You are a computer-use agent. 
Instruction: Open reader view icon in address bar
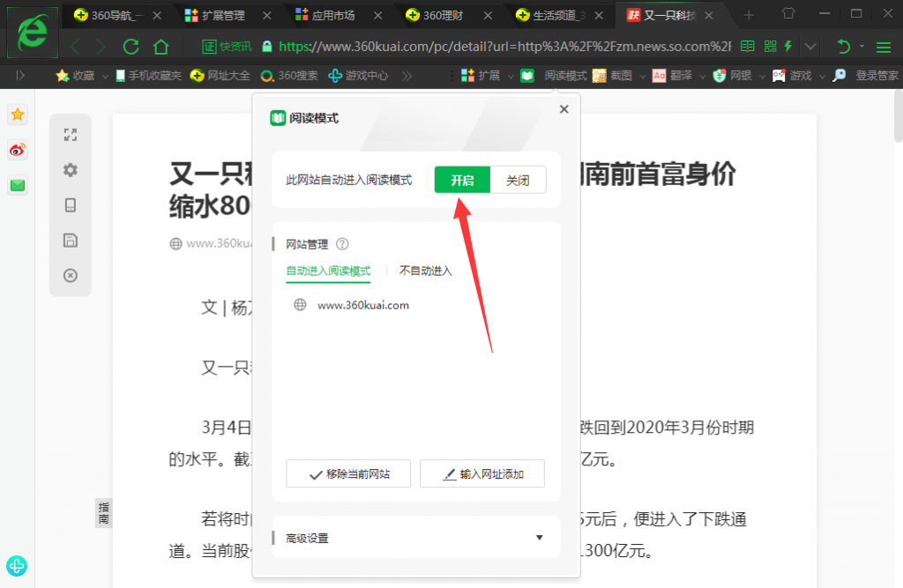tap(748, 47)
